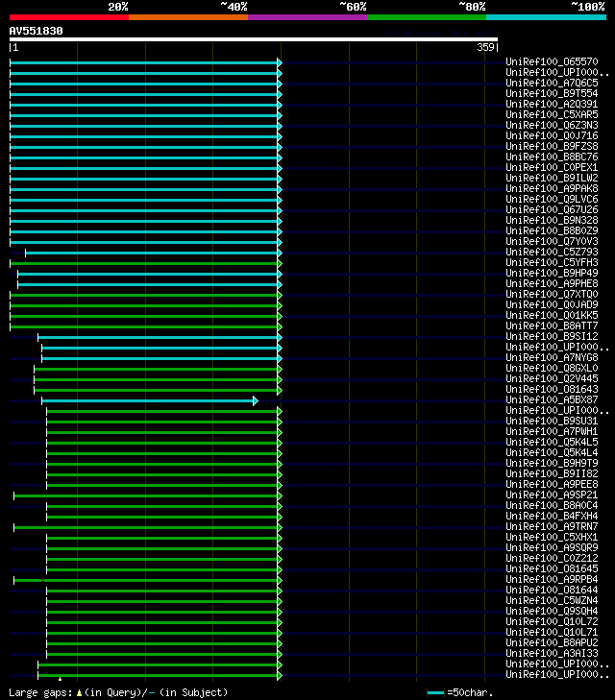Screen dimensions: 615x700
Task: Select the UniRef100_Q9SQH4 label
Action: 552,611
